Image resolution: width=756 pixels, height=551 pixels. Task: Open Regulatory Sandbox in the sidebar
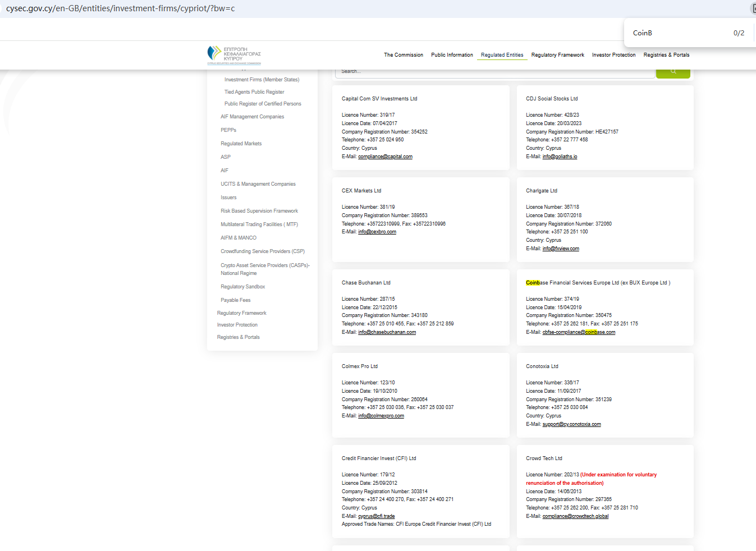tap(242, 287)
